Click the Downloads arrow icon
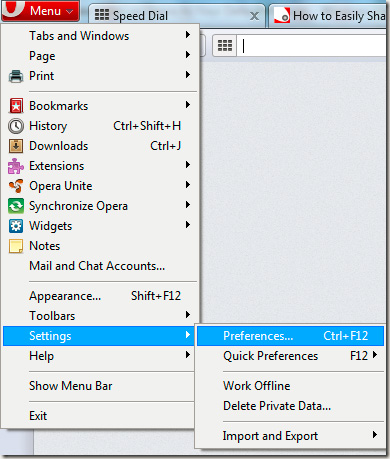 [16, 146]
